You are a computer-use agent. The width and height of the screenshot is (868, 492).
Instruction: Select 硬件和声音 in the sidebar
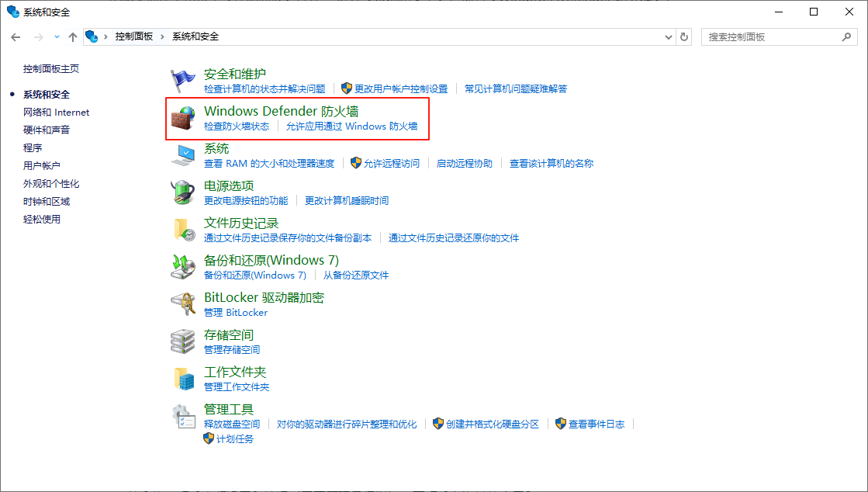pos(47,130)
